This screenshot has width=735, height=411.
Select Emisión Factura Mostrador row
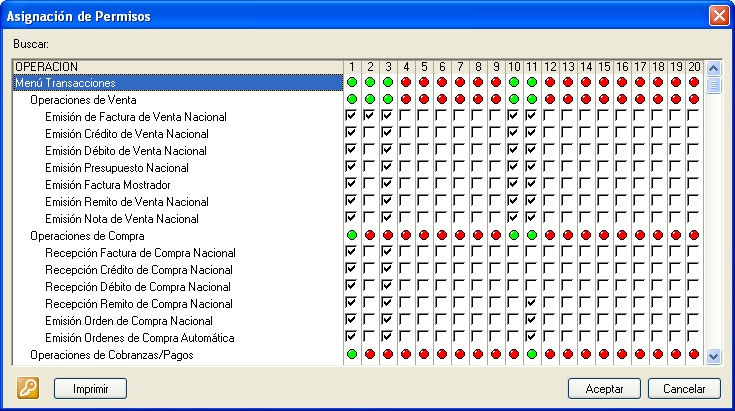tap(107, 185)
